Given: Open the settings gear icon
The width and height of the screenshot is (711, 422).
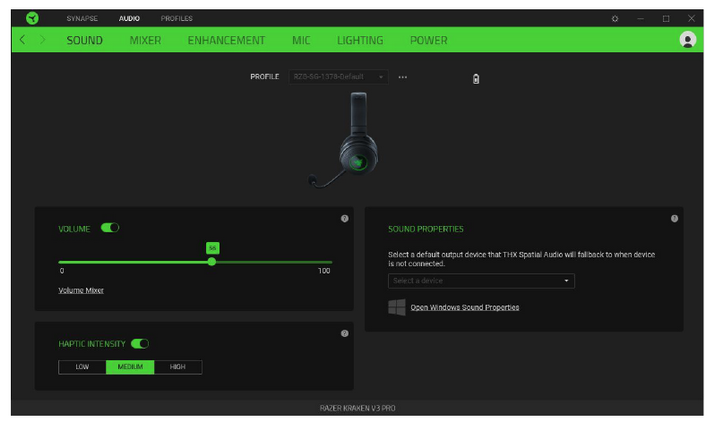Looking at the screenshot, I should (615, 19).
